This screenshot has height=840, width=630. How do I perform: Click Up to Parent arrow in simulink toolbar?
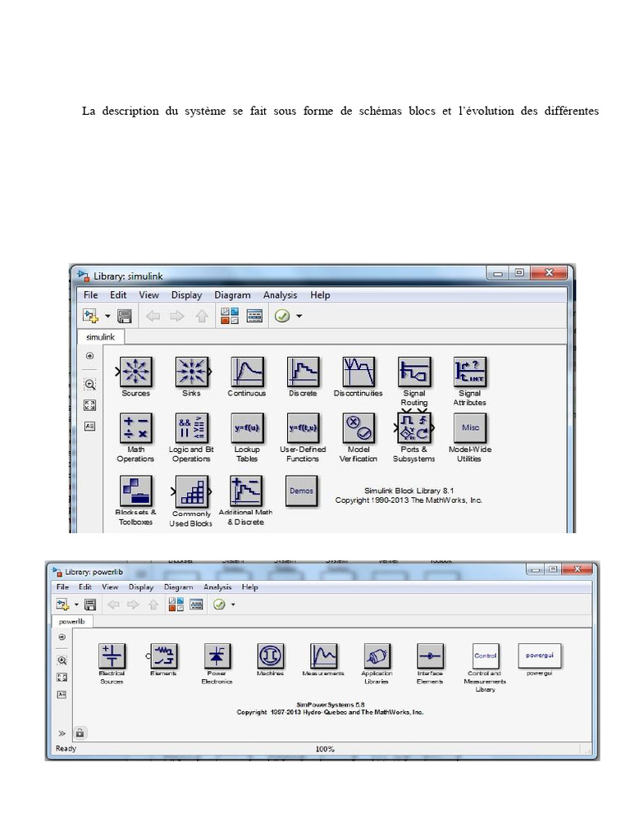tap(202, 316)
